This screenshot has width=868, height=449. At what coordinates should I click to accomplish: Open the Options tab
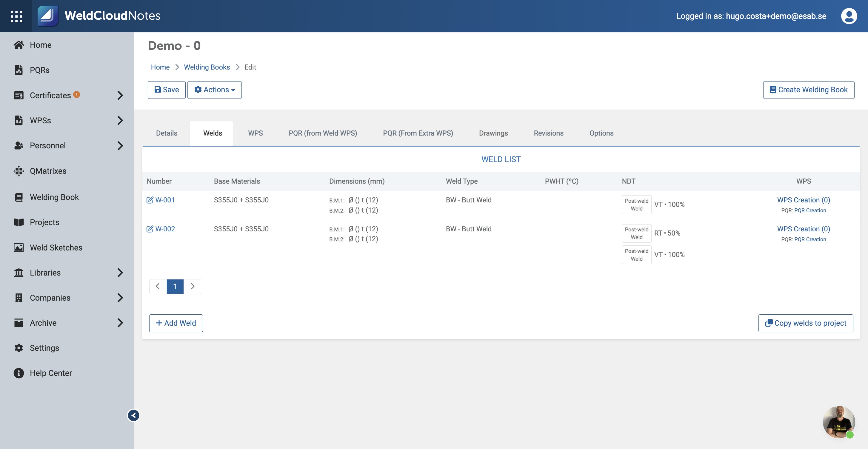coord(601,133)
